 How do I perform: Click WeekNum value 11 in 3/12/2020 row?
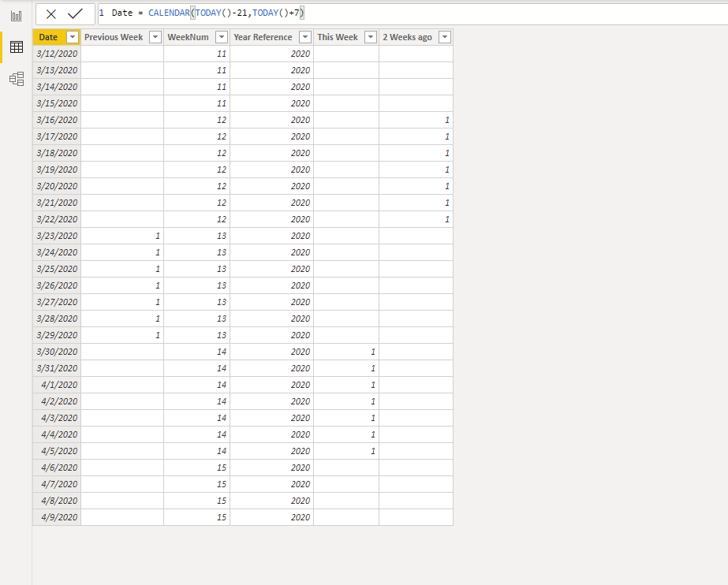click(197, 54)
